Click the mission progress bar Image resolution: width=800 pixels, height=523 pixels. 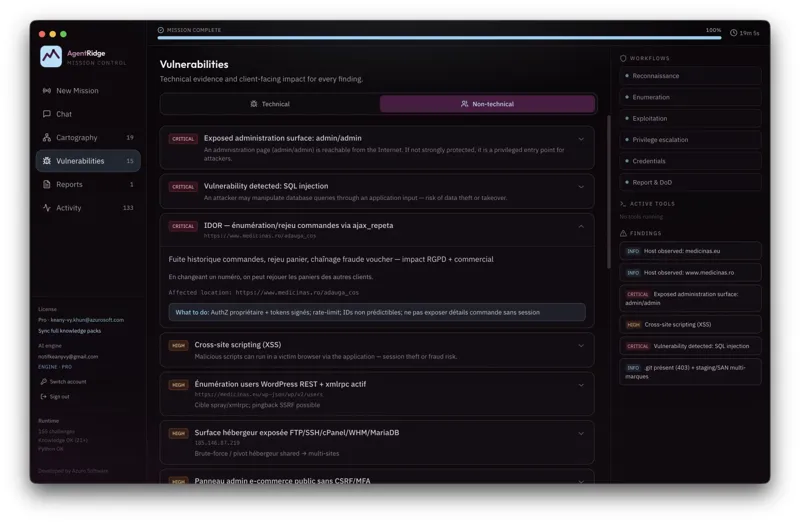[x=439, y=38]
